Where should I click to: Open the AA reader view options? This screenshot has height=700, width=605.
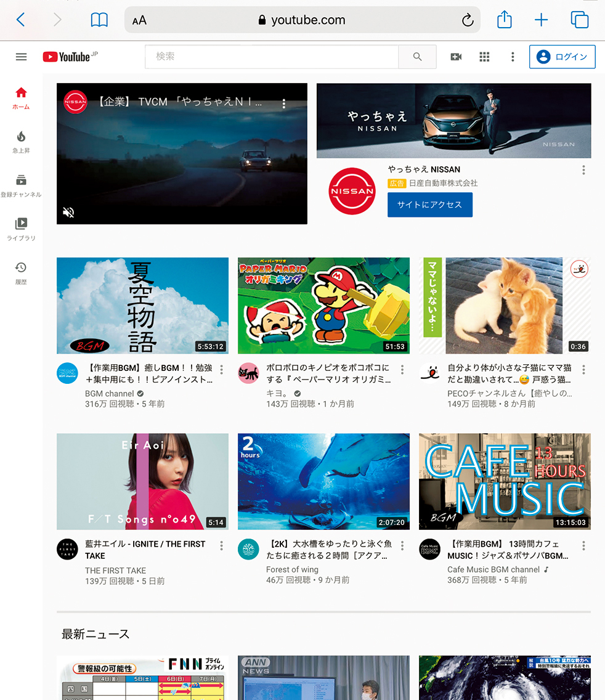[x=139, y=20]
